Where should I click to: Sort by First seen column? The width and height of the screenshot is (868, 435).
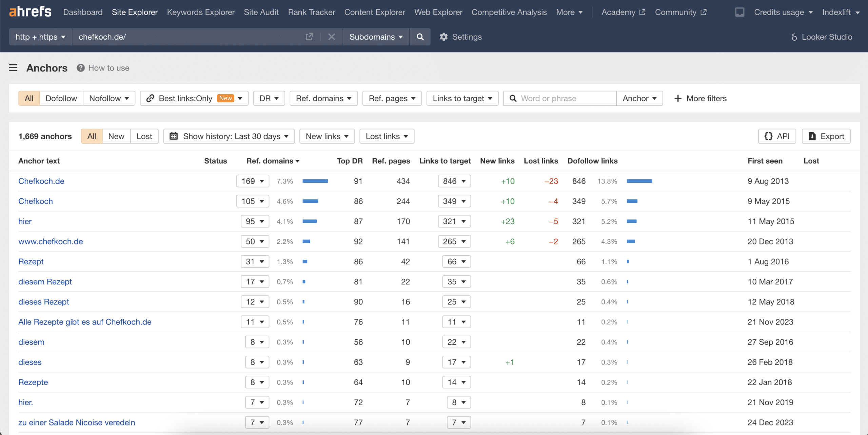[x=765, y=161]
